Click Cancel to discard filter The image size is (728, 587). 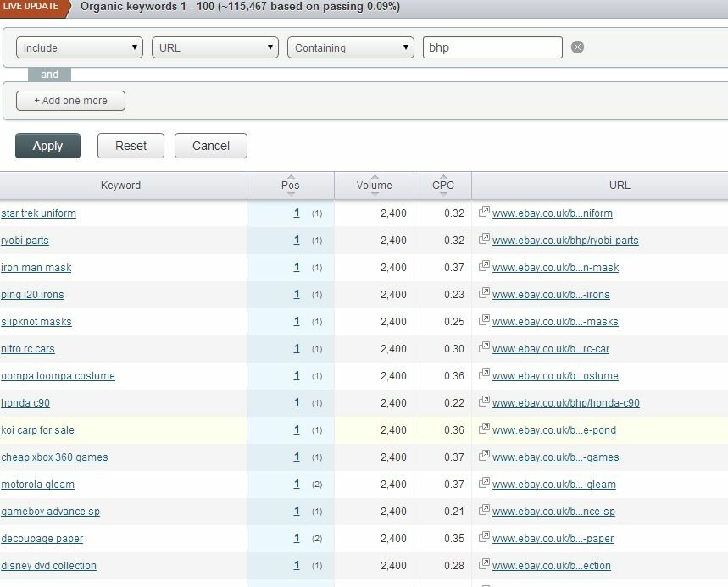pos(211,146)
